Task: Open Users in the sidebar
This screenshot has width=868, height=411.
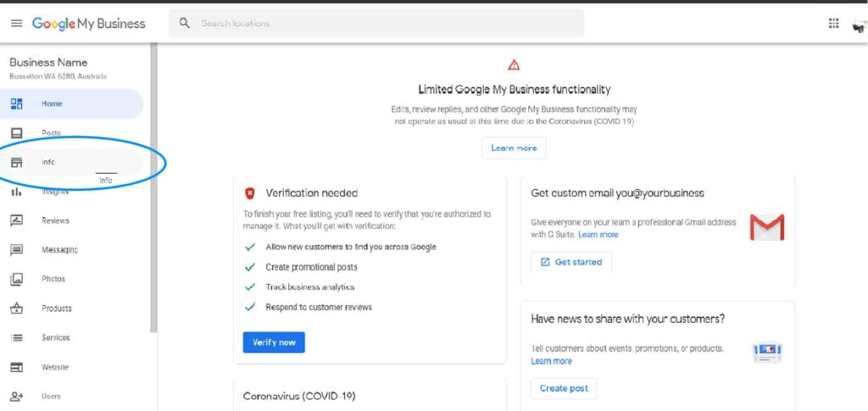Action: point(71,397)
